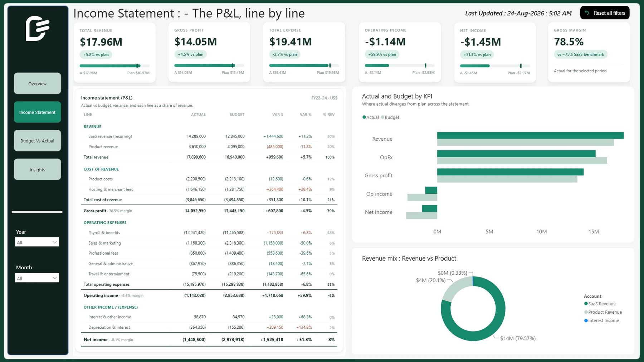Open the Month filter dropdown
The height and width of the screenshot is (362, 644).
coord(37,278)
